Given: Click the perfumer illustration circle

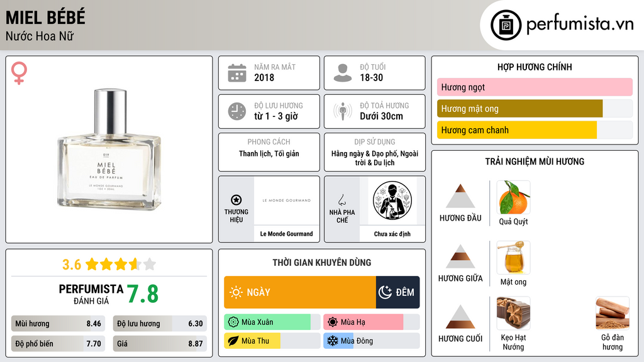Looking at the screenshot, I should (x=392, y=200).
